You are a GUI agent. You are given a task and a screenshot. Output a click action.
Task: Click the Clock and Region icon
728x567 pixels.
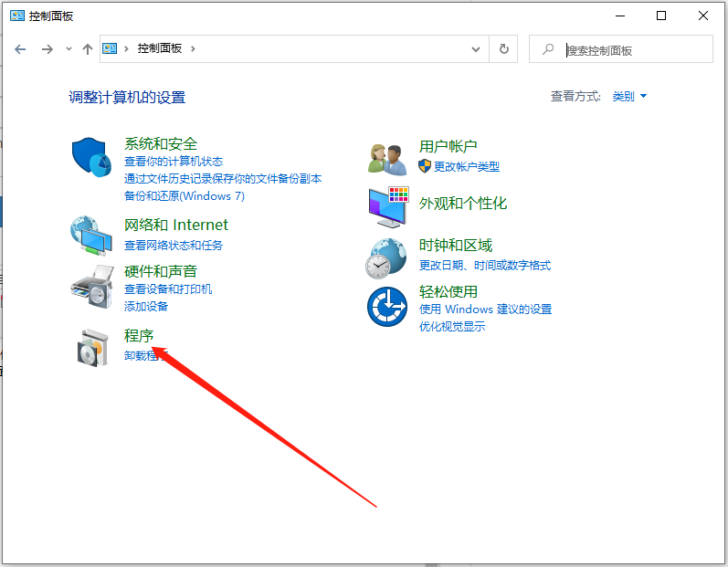tap(387, 257)
